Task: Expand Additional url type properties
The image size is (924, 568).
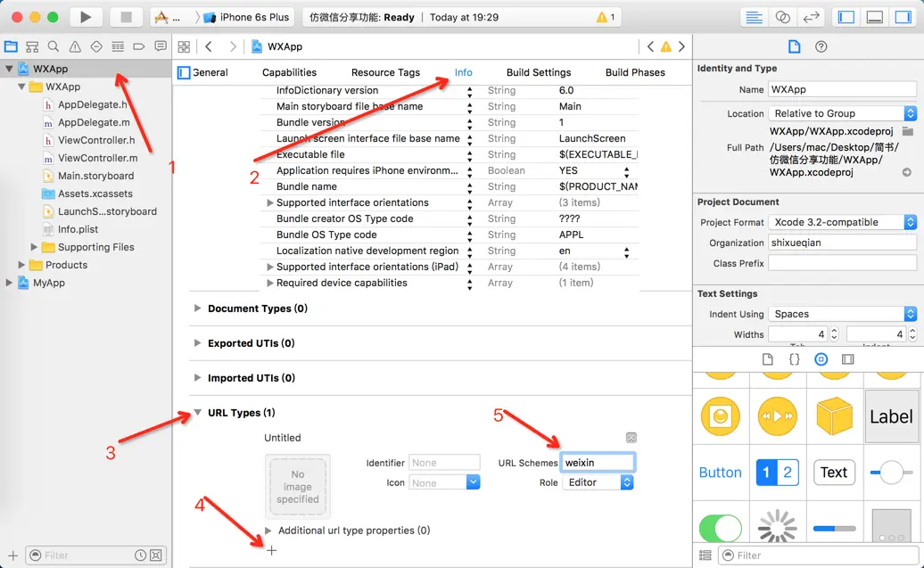Action: click(268, 531)
